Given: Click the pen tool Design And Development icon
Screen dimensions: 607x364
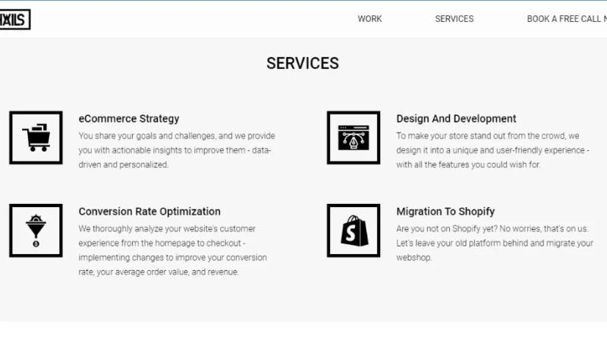Looking at the screenshot, I should click(353, 137).
